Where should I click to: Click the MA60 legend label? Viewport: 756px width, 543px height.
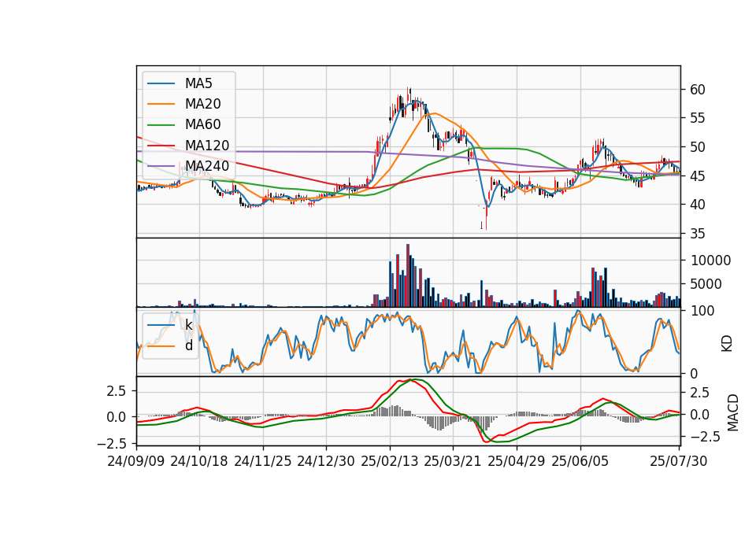[x=202, y=124]
